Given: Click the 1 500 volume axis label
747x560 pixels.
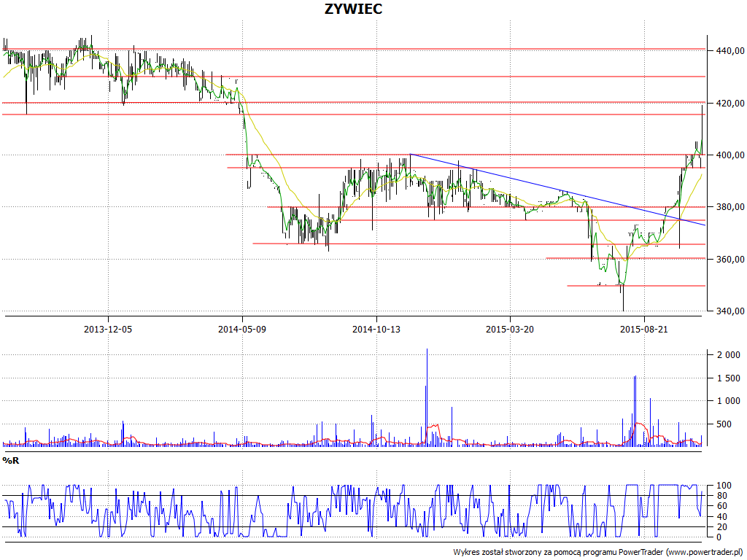Looking at the screenshot, I should click(729, 378).
